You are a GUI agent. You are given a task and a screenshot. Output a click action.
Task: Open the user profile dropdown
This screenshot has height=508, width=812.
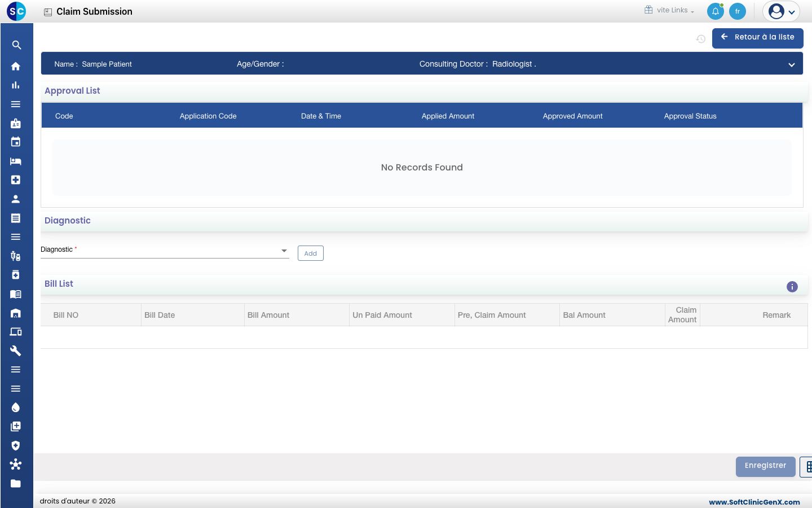(x=782, y=11)
